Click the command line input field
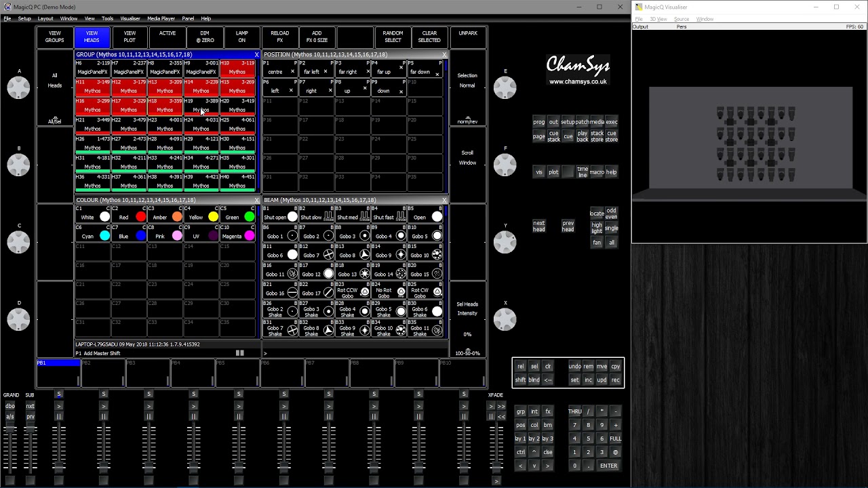Image resolution: width=868 pixels, height=488 pixels. (355, 353)
